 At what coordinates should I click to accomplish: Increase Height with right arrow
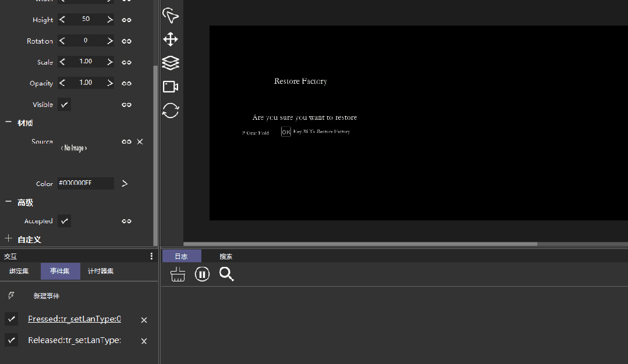(110, 19)
